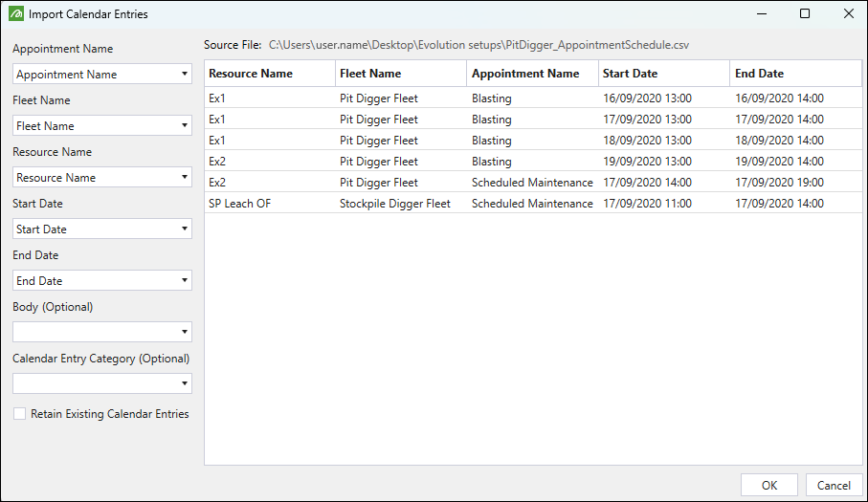Close the Import Calendar Entries dialog

[x=849, y=13]
